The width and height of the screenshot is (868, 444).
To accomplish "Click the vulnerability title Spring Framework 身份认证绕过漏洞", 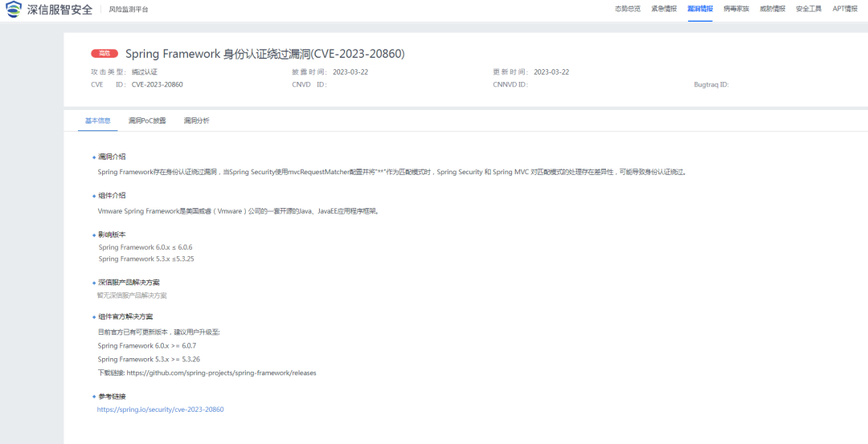I will point(265,54).
